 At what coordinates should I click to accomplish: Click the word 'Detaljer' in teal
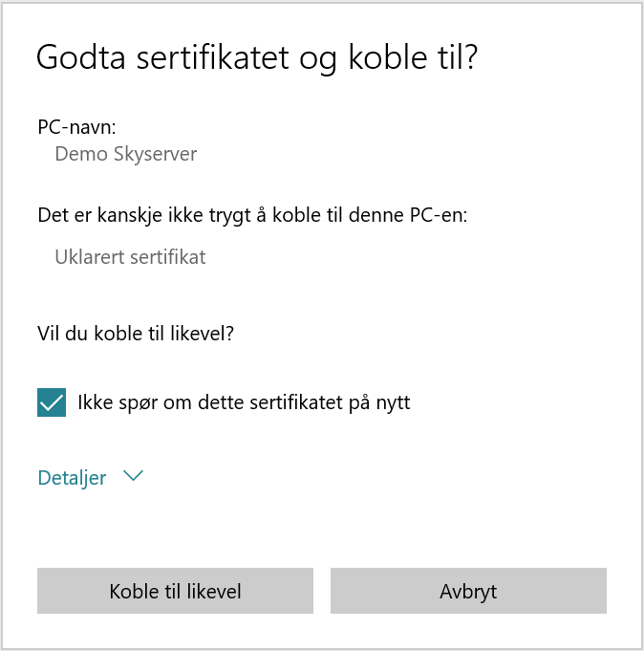tap(73, 477)
